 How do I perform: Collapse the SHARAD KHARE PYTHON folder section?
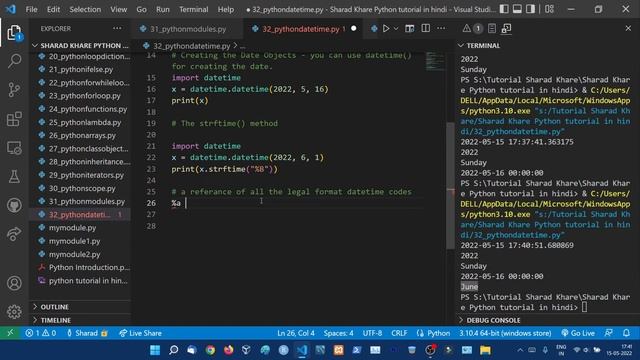(x=80, y=45)
